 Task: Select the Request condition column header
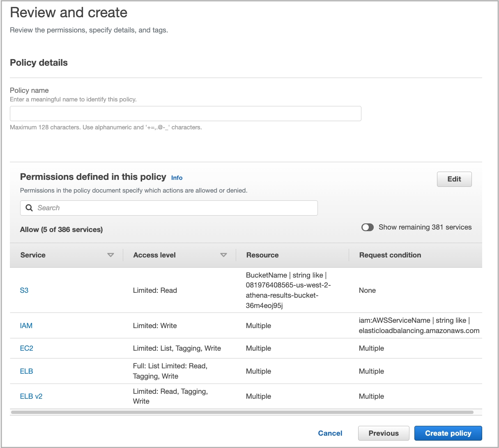point(390,255)
